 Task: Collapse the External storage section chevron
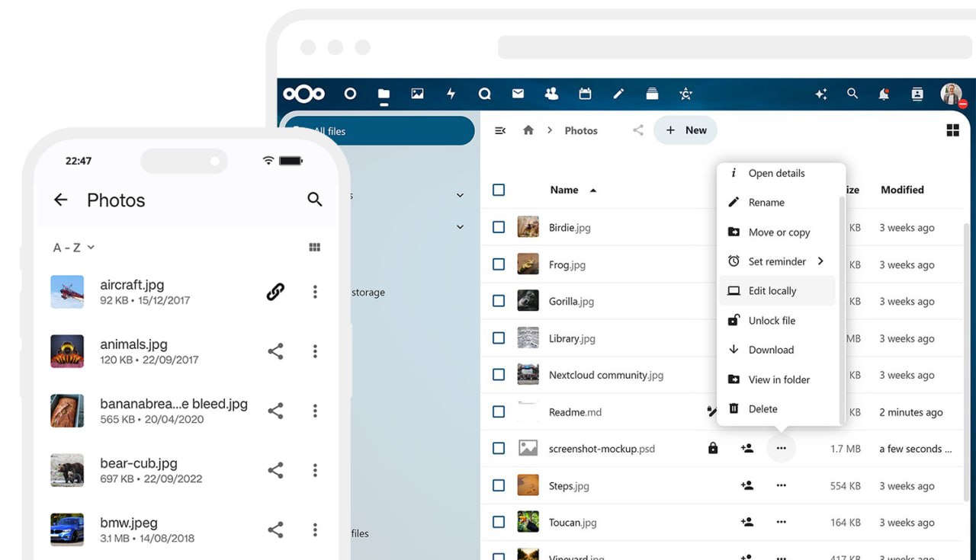tap(460, 226)
